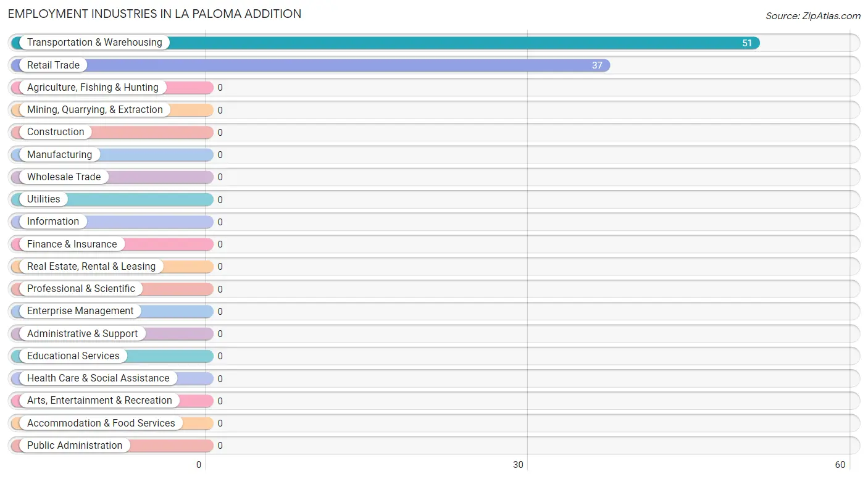Select the Retail Trade label
Screen dimensions: 868x479
(x=53, y=65)
